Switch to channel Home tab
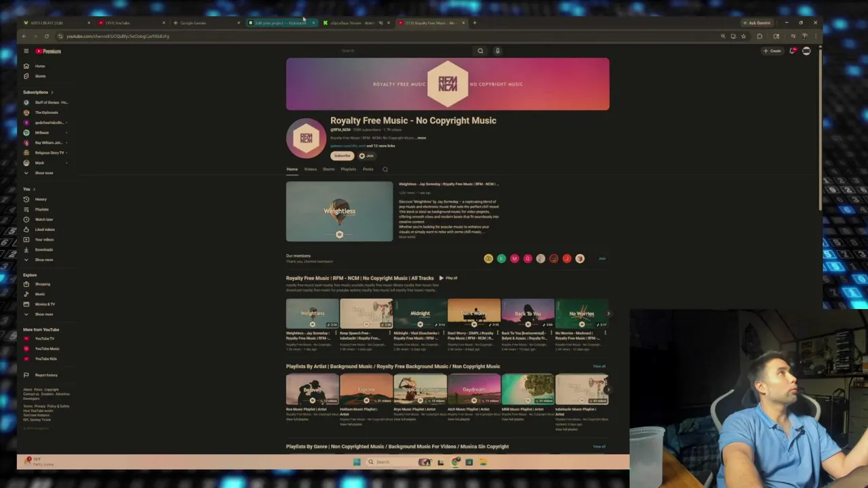The width and height of the screenshot is (868, 488). (292, 169)
